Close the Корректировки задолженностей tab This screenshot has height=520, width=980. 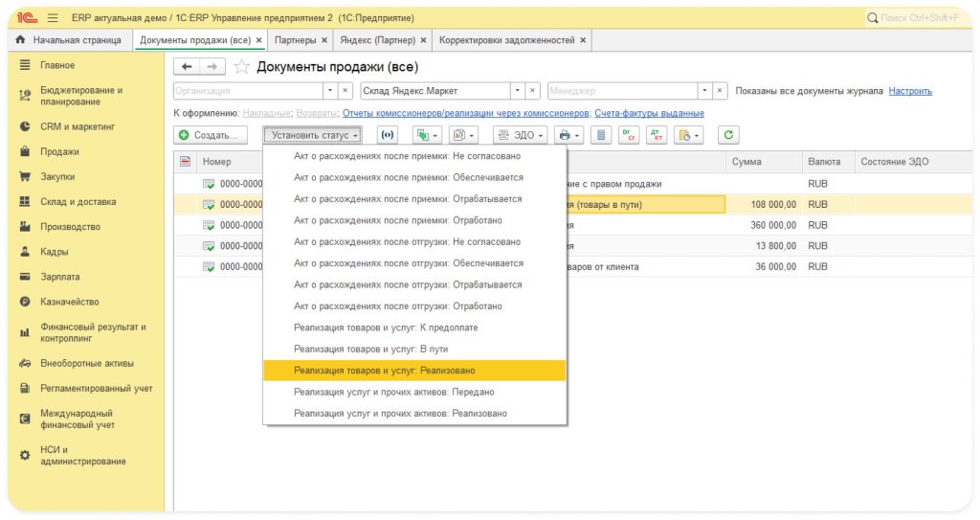[583, 40]
